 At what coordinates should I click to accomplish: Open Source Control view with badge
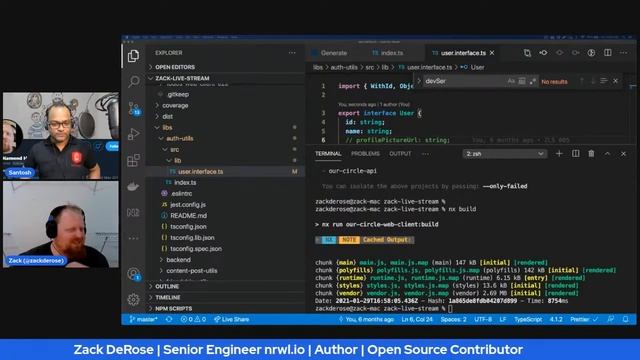click(134, 108)
